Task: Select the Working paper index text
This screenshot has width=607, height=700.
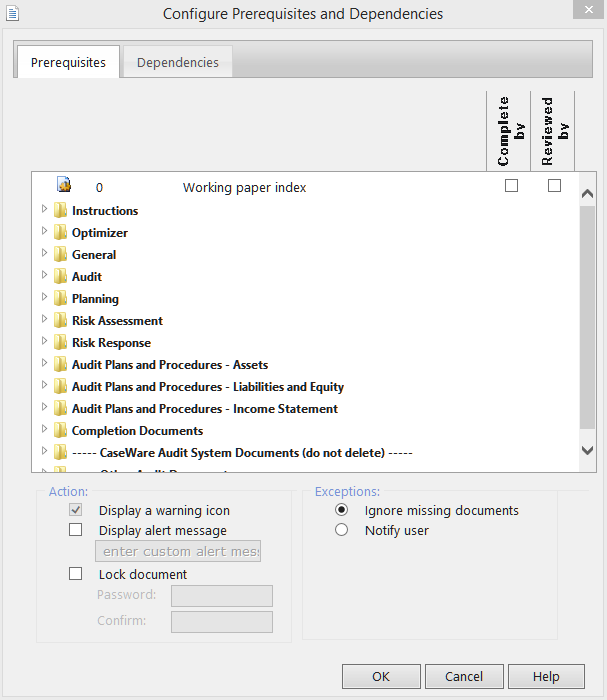Action: coord(244,188)
